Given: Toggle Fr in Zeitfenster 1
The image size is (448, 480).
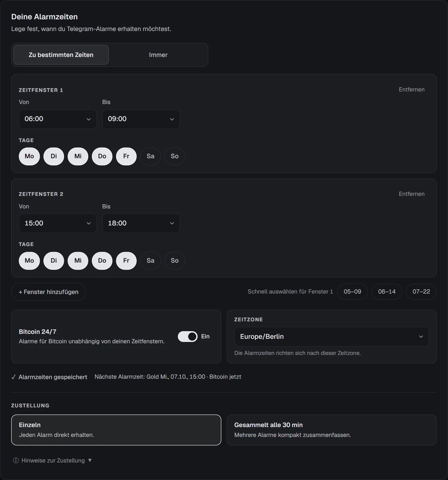Looking at the screenshot, I should (126, 156).
